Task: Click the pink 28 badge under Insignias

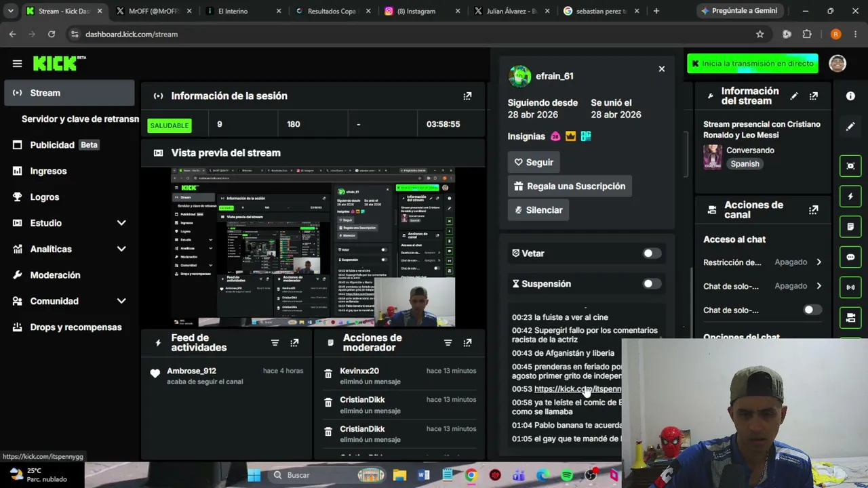Action: [555, 136]
